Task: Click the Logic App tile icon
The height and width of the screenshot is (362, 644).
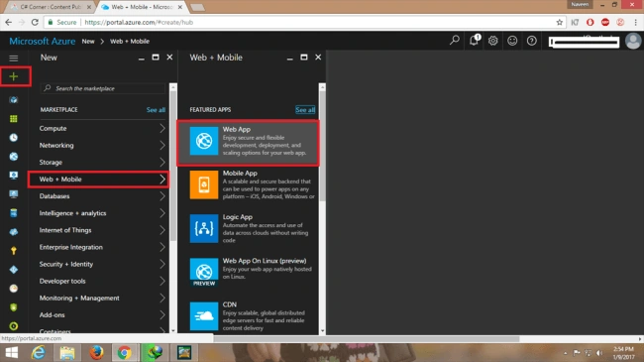Action: 204,228
